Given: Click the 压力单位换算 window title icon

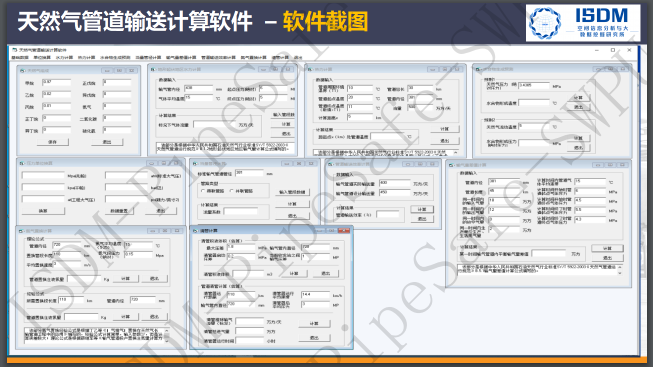Looking at the screenshot, I should click(23, 163).
